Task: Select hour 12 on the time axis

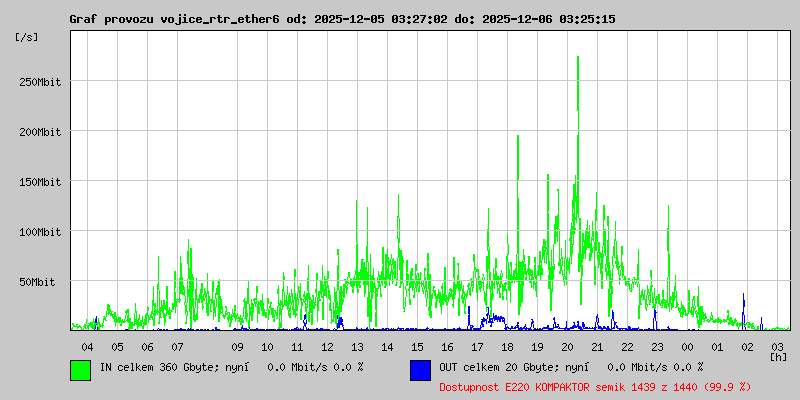Action: (x=327, y=347)
